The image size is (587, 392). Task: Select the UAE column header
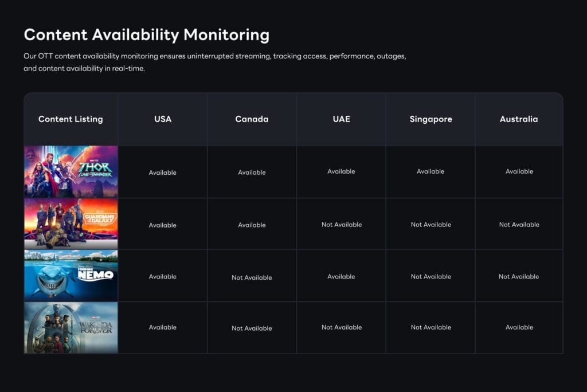[341, 119]
